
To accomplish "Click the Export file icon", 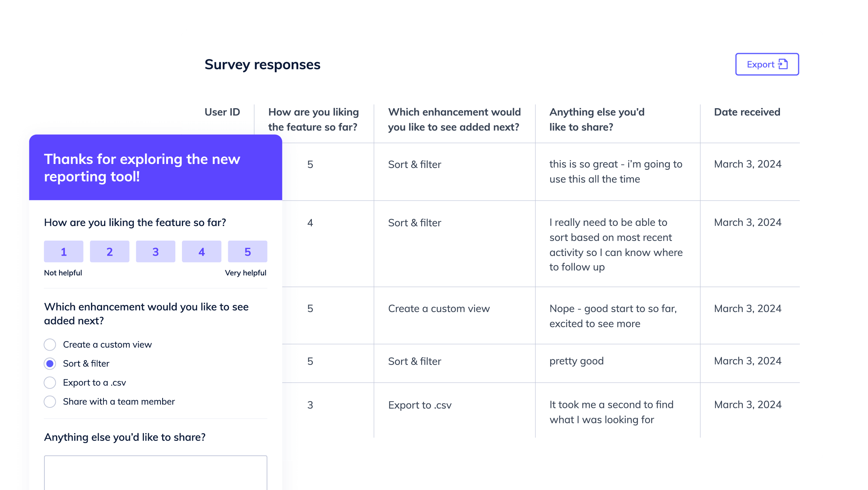I will pyautogui.click(x=783, y=64).
